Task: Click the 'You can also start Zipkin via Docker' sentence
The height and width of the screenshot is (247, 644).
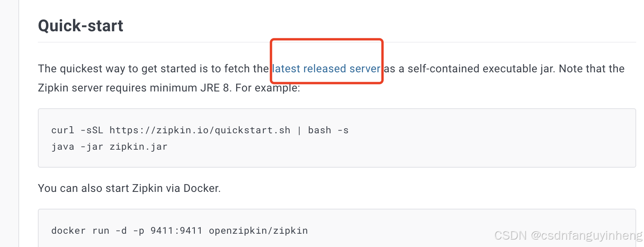Action: click(129, 188)
